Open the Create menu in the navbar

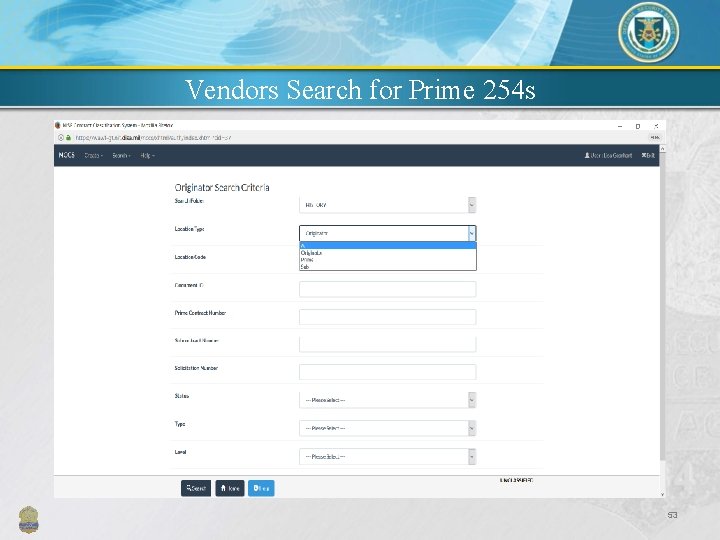click(93, 156)
